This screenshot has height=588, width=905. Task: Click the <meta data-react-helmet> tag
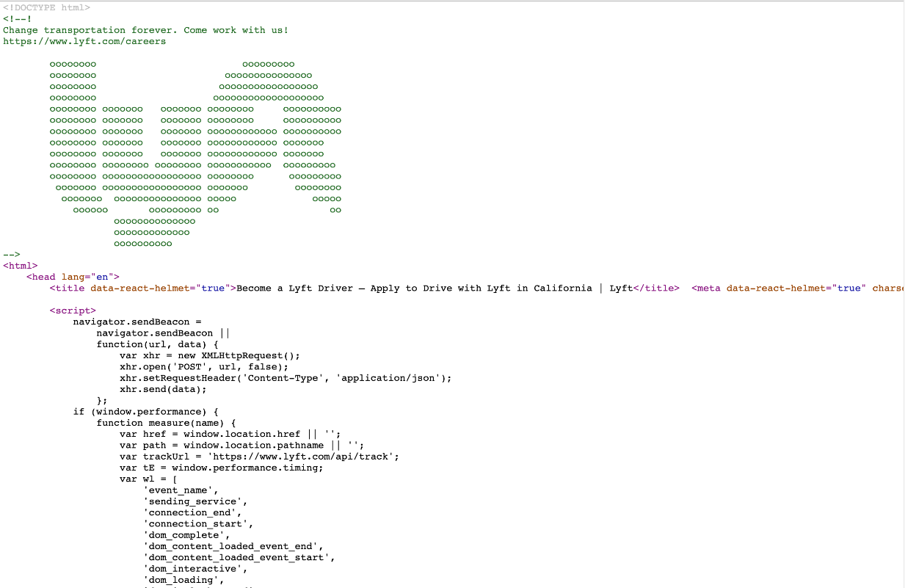click(798, 288)
